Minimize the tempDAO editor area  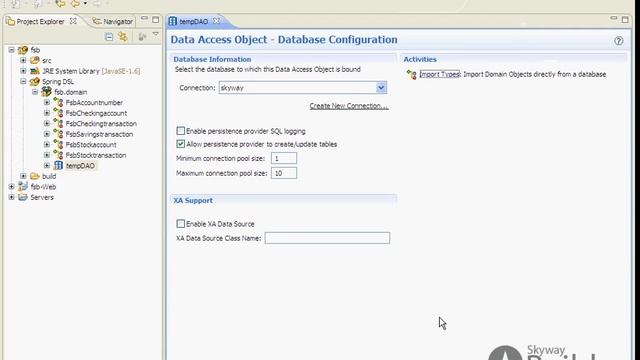pyautogui.click(x=613, y=19)
